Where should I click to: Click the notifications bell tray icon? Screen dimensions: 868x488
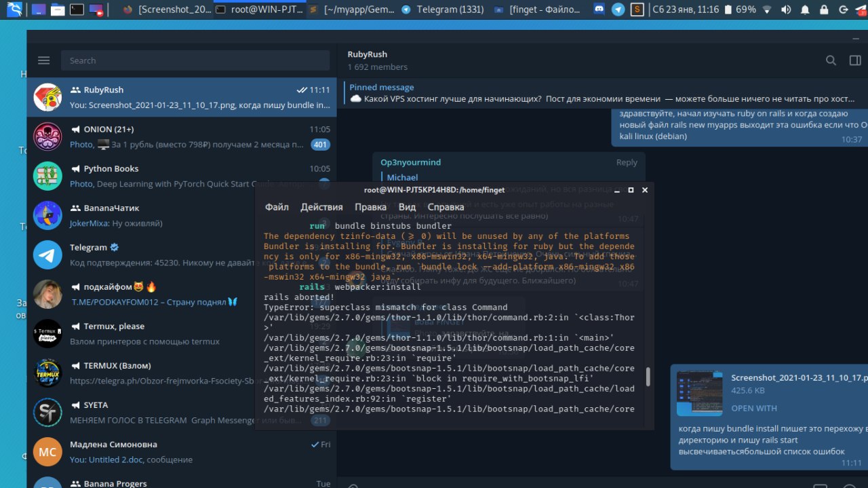pos(805,10)
